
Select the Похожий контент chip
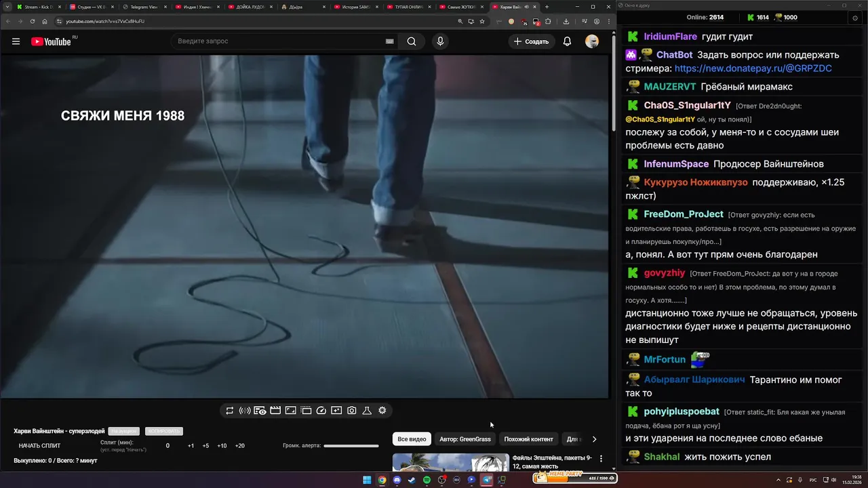point(528,439)
